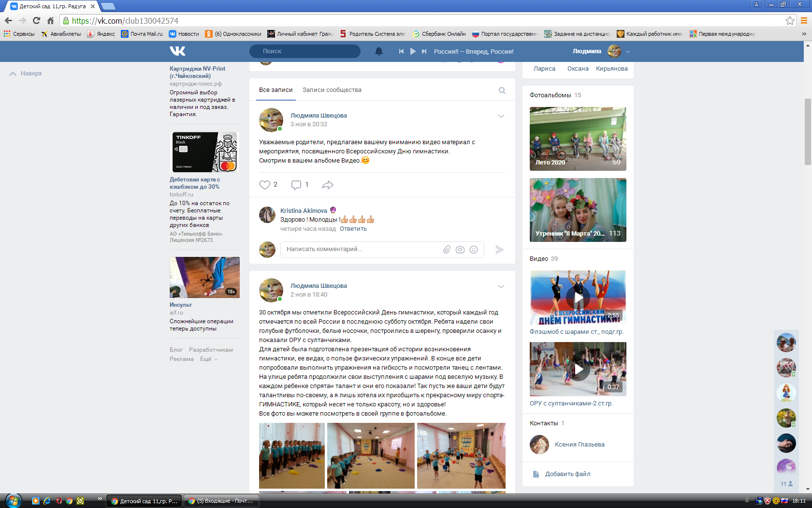Play the music track in header

[413, 51]
